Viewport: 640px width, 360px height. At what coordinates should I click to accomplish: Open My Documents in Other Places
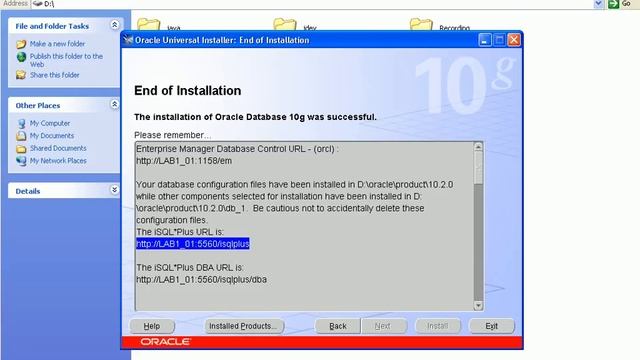pyautogui.click(x=51, y=136)
